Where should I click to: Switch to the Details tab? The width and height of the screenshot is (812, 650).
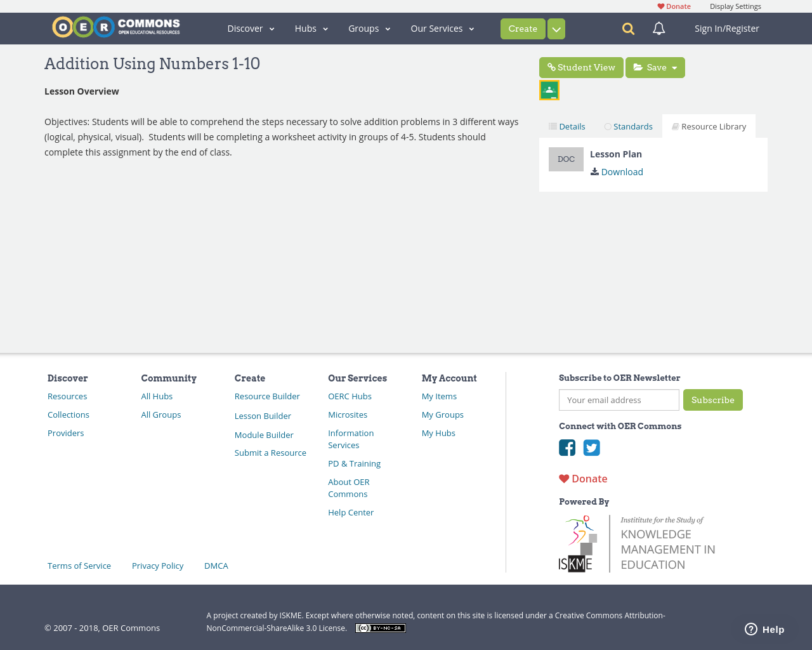point(567,126)
